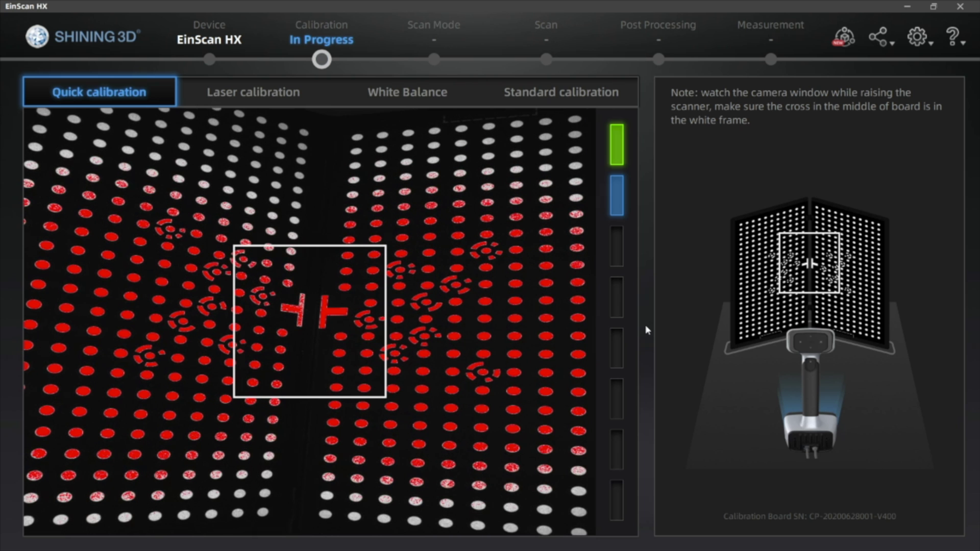Open the settings gear icon
Image resolution: width=980 pixels, height=551 pixels.
917,37
